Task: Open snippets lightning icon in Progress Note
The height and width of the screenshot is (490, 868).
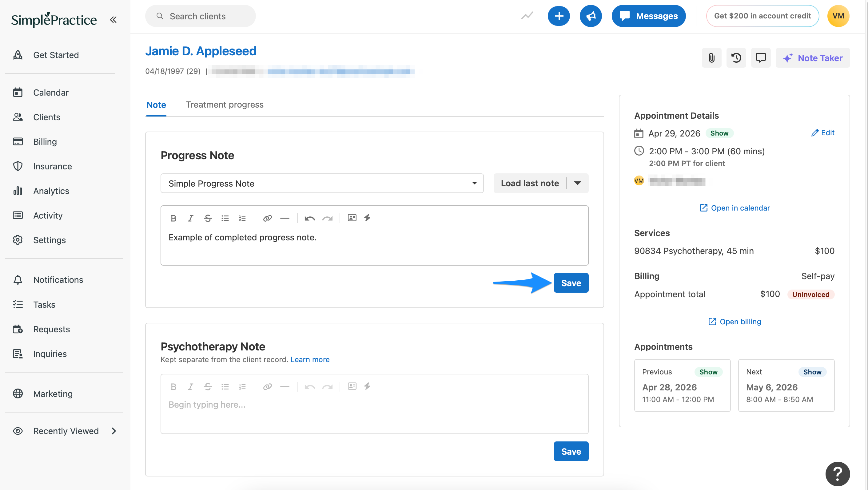Action: point(367,218)
